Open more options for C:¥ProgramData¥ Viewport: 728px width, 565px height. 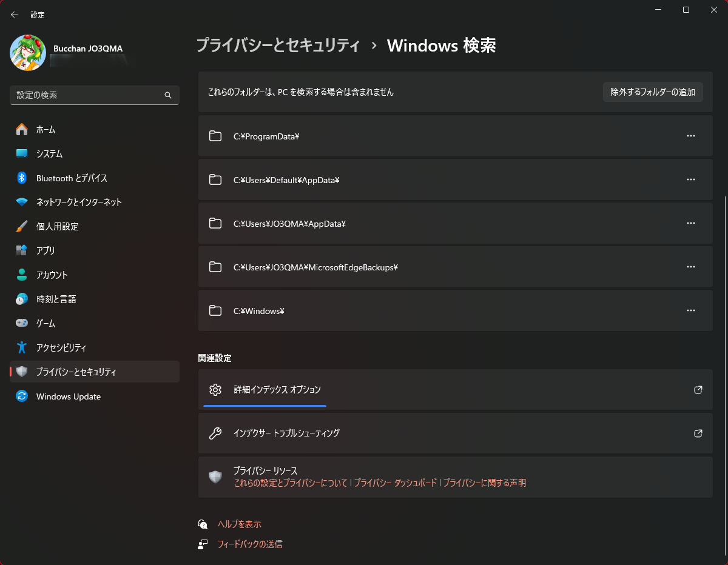[x=690, y=136]
